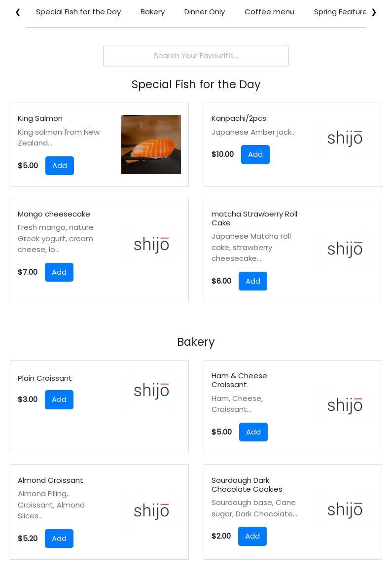Open the Dinner Only category

[205, 12]
